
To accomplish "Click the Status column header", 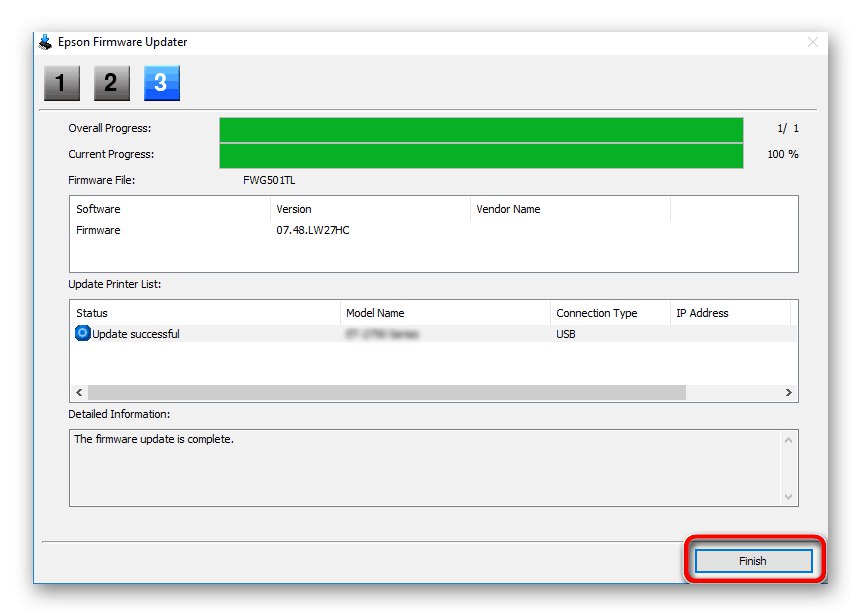I will (x=205, y=313).
